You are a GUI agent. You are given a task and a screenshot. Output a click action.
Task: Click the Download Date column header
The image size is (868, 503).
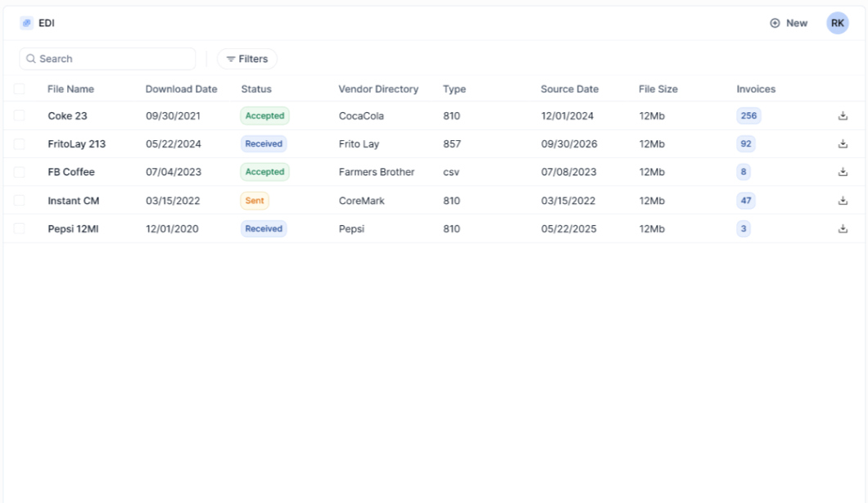(x=182, y=88)
